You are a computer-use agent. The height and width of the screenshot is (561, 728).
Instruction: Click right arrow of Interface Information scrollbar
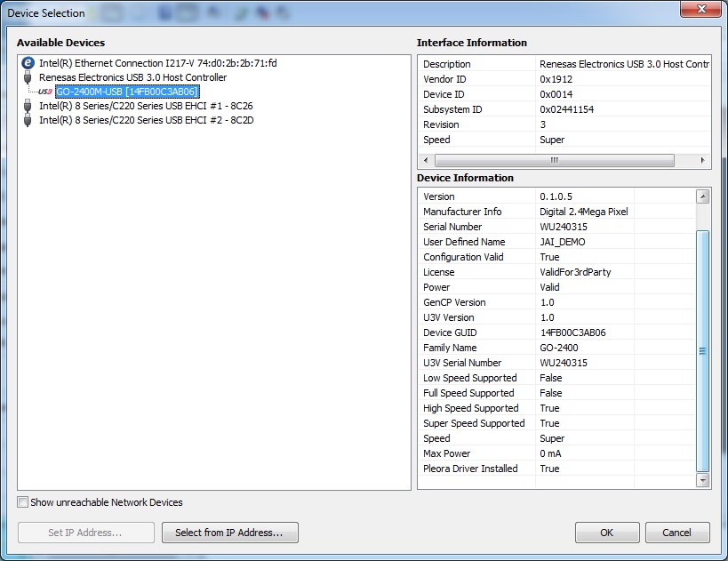702,160
